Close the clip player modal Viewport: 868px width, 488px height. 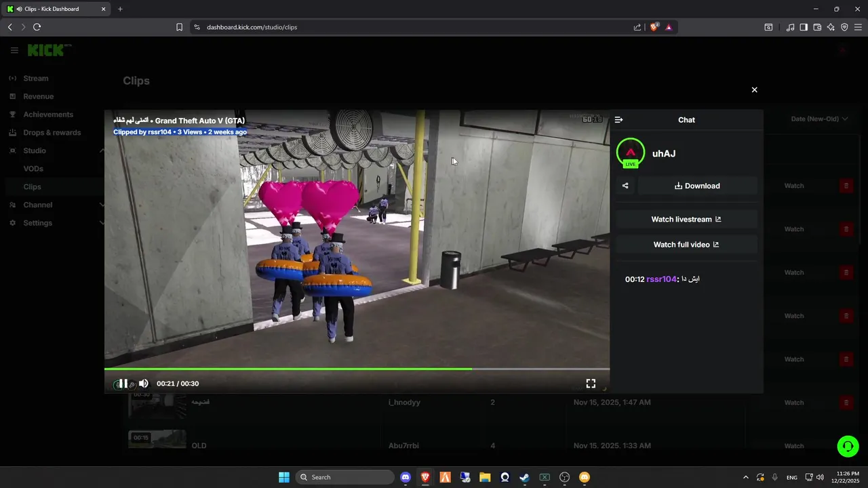pyautogui.click(x=754, y=89)
